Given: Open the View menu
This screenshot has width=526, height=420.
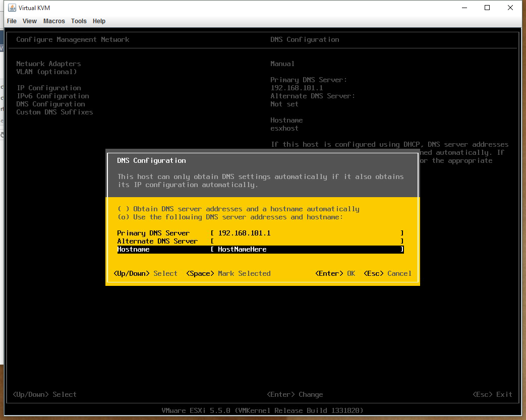Looking at the screenshot, I should coord(30,21).
